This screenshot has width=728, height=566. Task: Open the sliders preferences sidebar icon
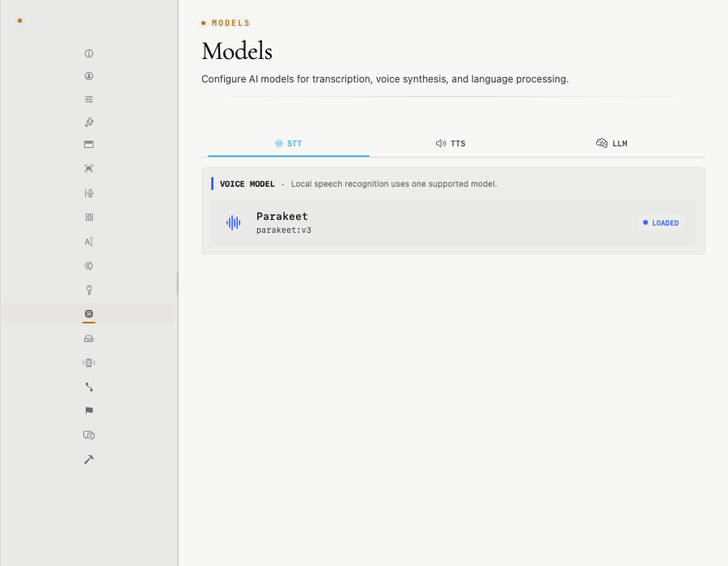(89, 99)
